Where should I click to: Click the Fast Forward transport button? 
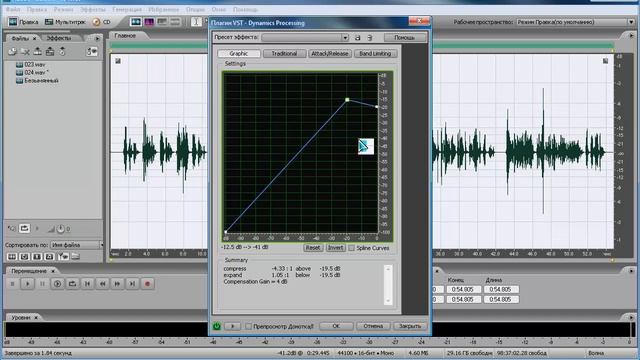point(117,284)
